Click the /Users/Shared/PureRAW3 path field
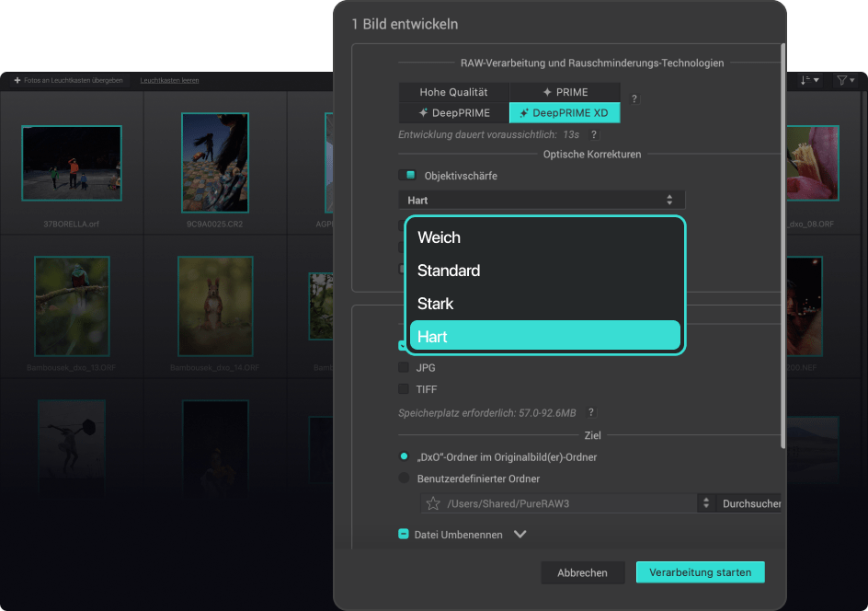Screen dimensions: 868x611 559,503
